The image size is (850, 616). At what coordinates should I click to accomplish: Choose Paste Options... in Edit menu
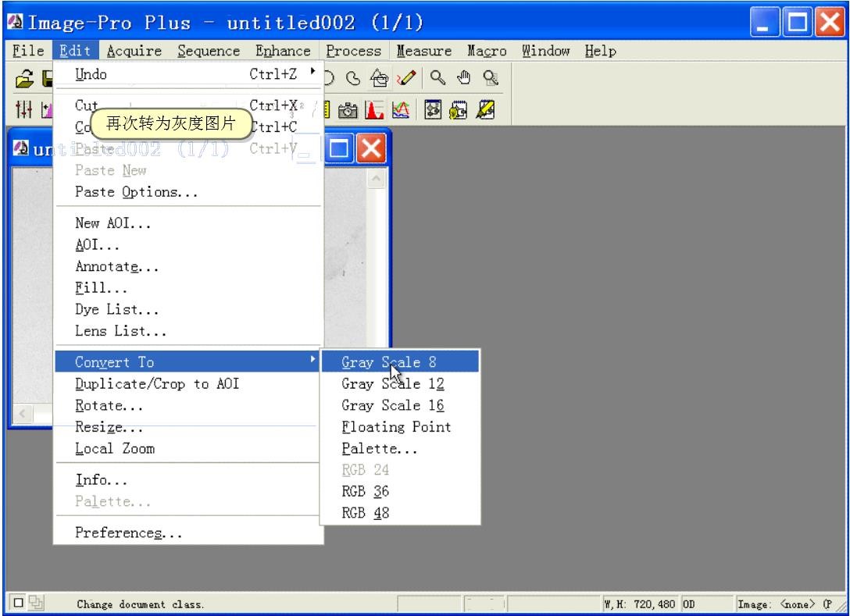[x=188, y=192]
